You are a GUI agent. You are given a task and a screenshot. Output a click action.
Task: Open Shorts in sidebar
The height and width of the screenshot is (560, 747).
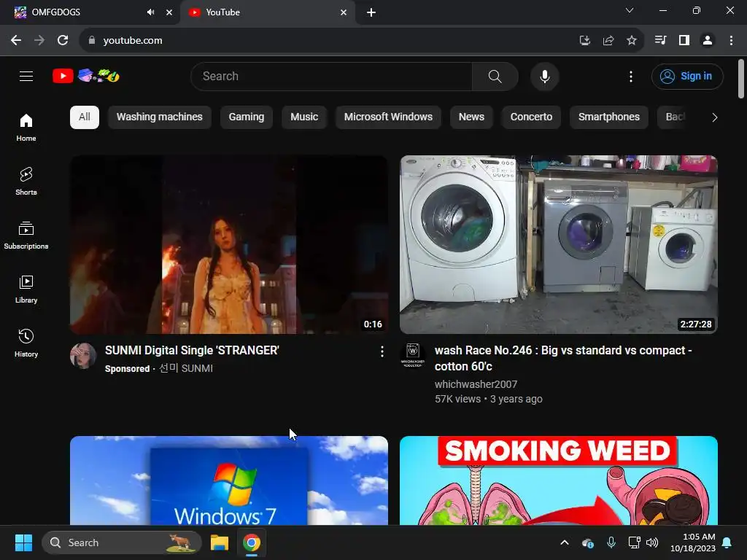tap(26, 182)
